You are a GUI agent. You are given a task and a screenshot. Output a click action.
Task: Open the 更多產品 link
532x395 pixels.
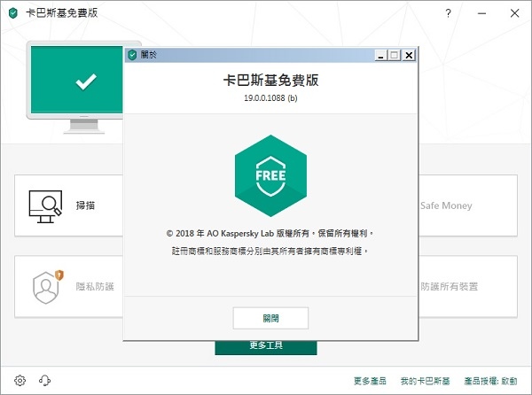click(370, 381)
